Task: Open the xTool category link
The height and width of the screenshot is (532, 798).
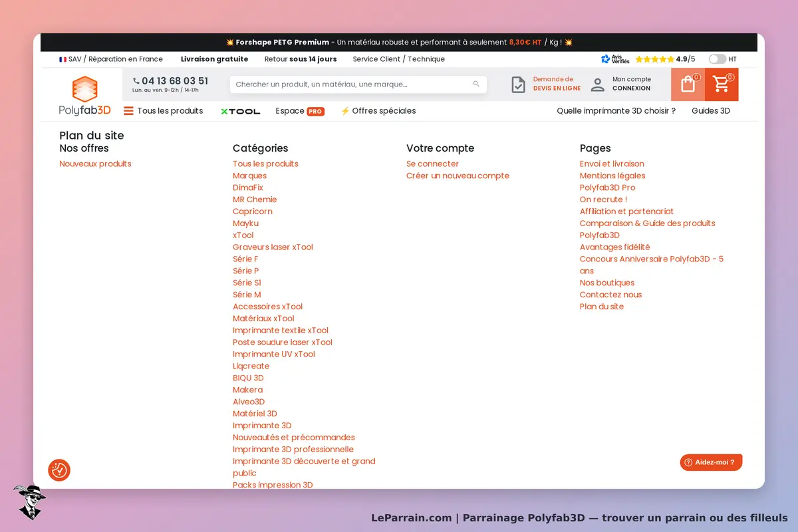Action: tap(243, 235)
